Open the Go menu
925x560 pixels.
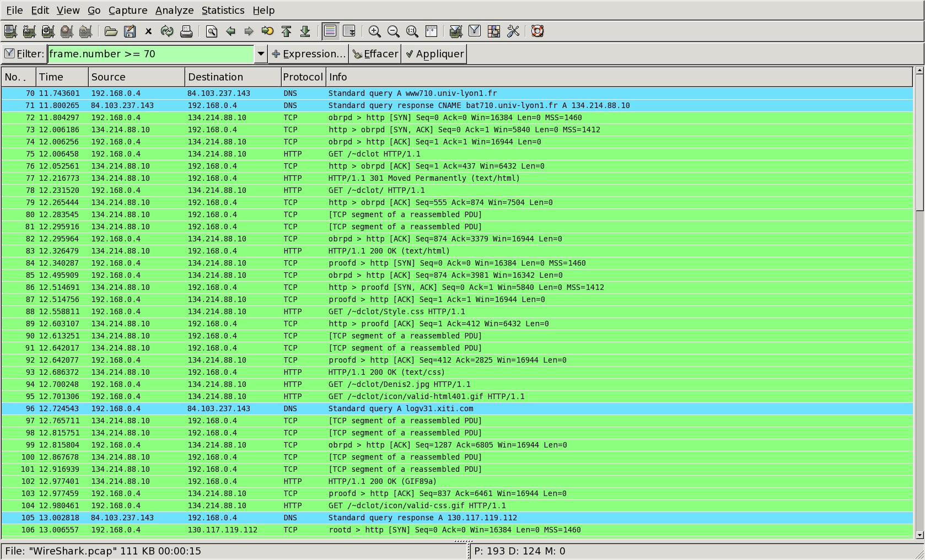point(94,10)
